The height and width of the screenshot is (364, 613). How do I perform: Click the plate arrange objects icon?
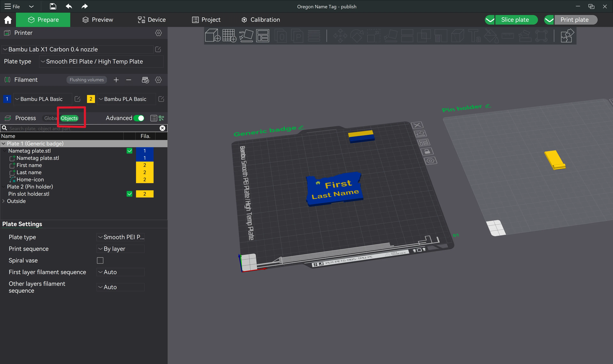click(424, 143)
